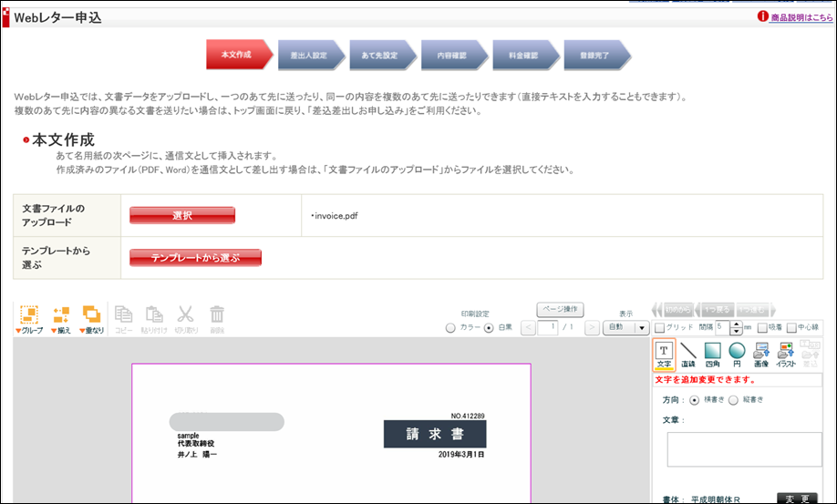
Task: Enable the グリッド checkbox
Action: click(x=660, y=327)
